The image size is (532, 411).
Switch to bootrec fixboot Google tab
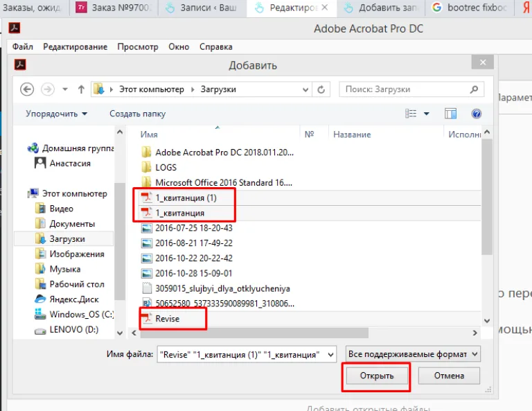(470, 8)
